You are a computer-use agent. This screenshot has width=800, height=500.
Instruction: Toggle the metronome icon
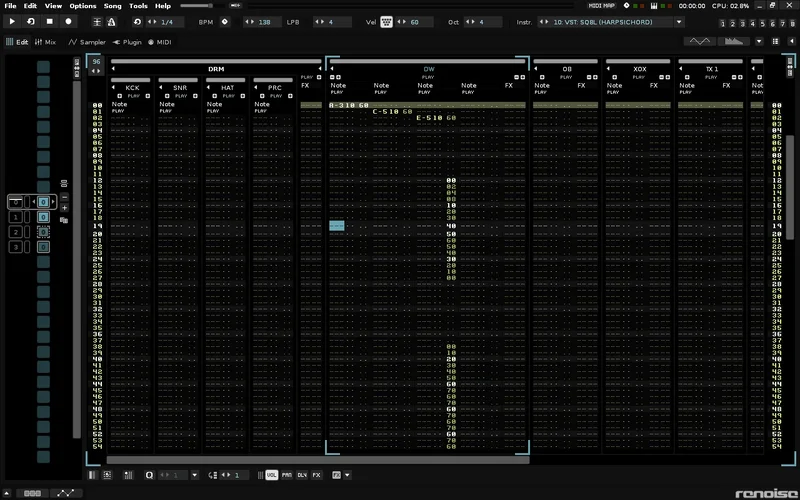pyautogui.click(x=111, y=21)
